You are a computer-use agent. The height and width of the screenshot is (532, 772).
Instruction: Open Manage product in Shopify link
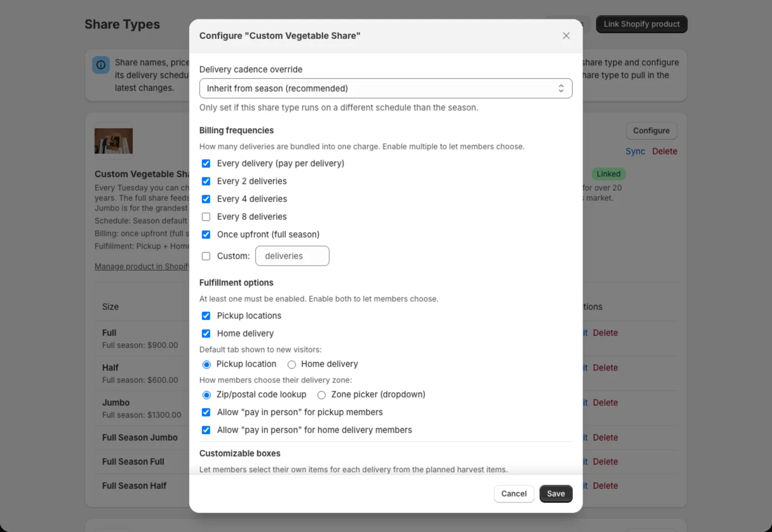(142, 267)
